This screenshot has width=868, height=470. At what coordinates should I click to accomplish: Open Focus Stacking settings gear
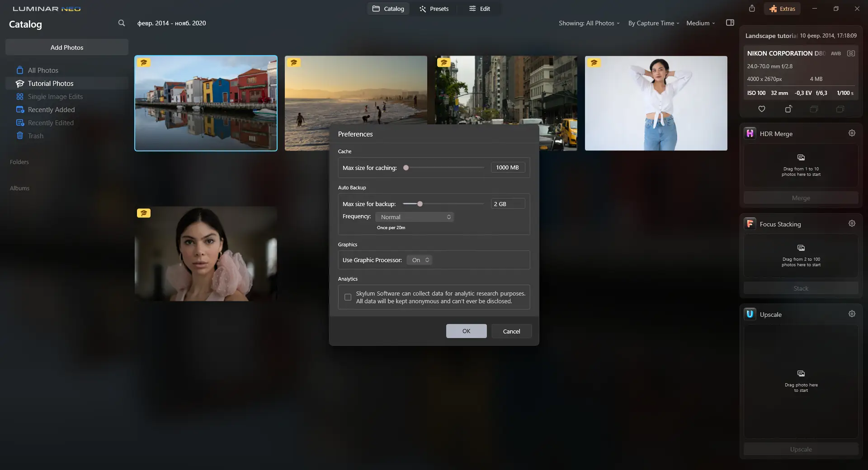(852, 224)
